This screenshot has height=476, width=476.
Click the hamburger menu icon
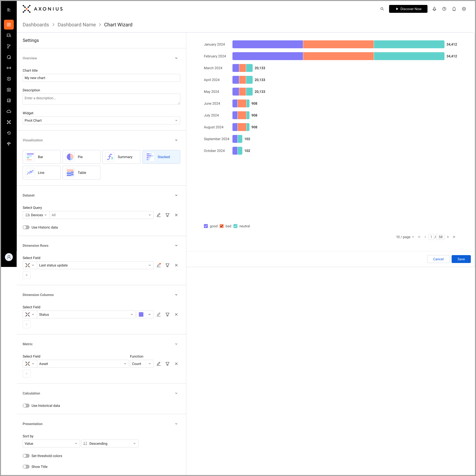tap(9, 10)
